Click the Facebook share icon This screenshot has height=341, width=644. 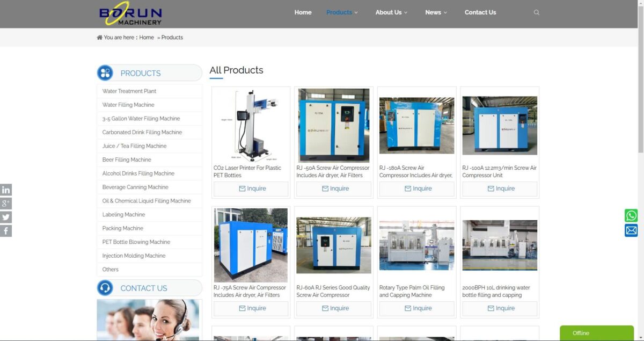click(6, 230)
